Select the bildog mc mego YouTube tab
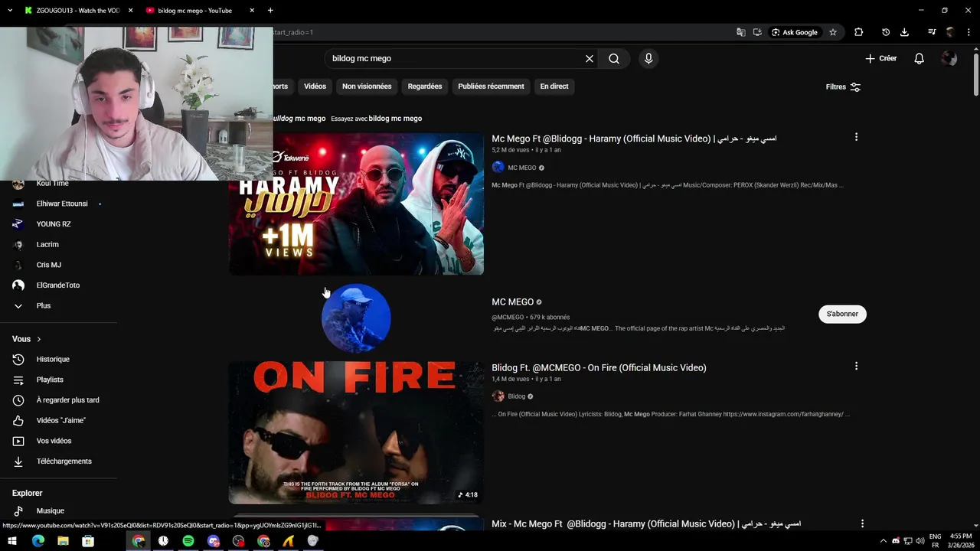Image resolution: width=980 pixels, height=551 pixels. [x=195, y=11]
